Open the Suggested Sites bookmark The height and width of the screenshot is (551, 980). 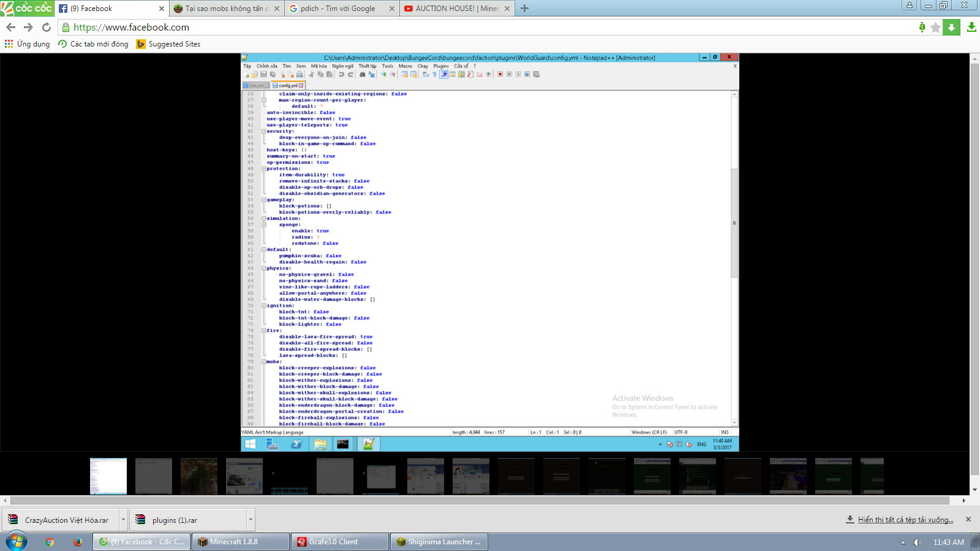[x=168, y=44]
